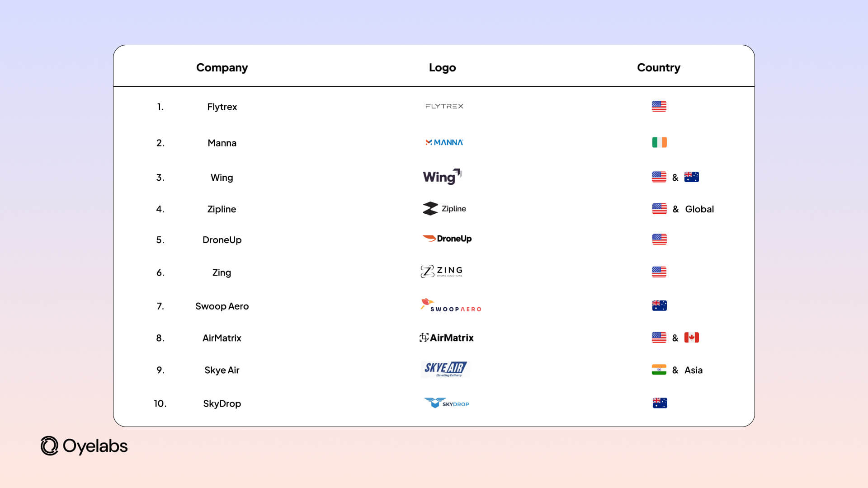Click the US flag in Wing row

point(659,177)
